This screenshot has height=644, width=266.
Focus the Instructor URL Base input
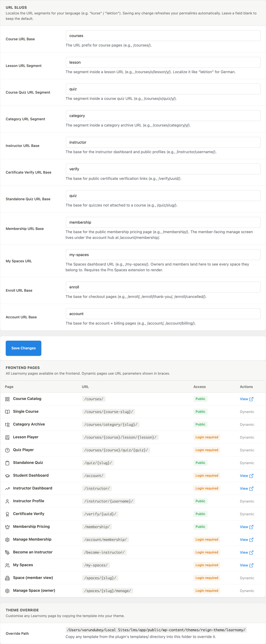163,142
